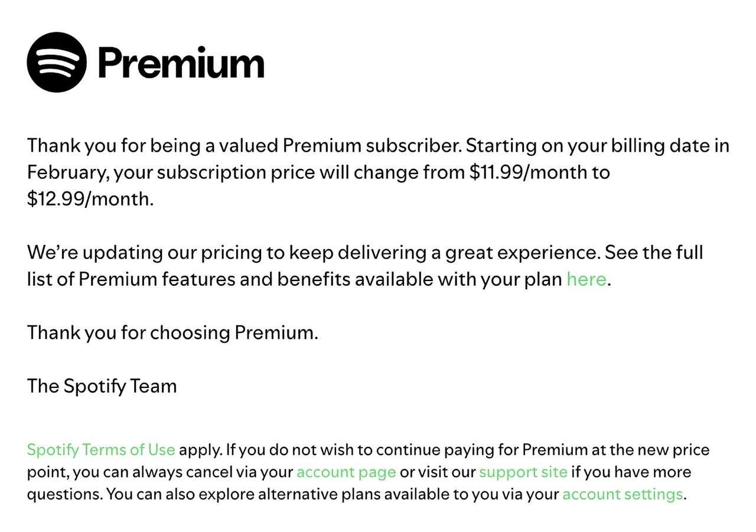Click the Premium wordmark beside the logo
The height and width of the screenshot is (532, 756).
pos(181,63)
